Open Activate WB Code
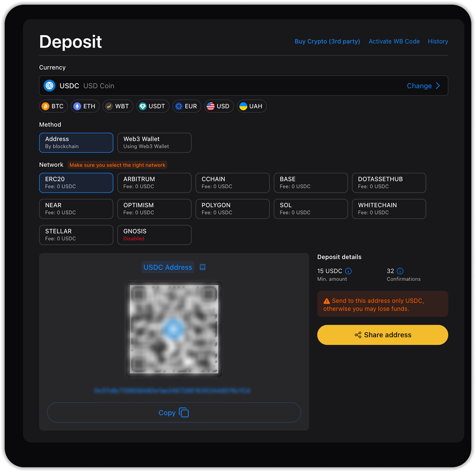This screenshot has width=476, height=472. coord(394,41)
